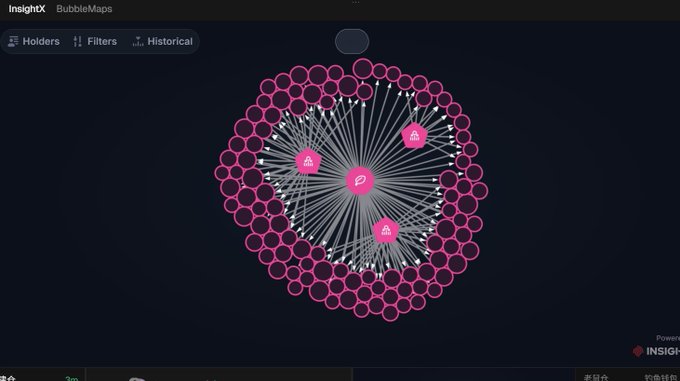680x381 pixels.
Task: Open the Filters options
Action: (x=95, y=41)
